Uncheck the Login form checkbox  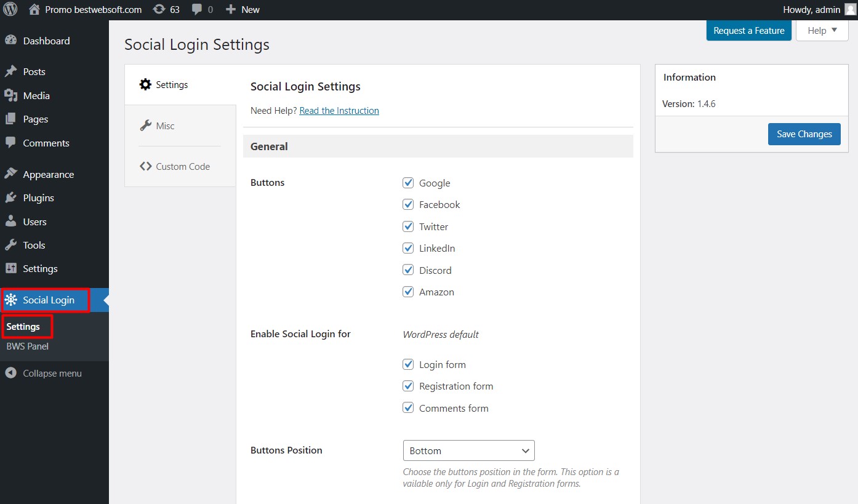click(x=408, y=364)
